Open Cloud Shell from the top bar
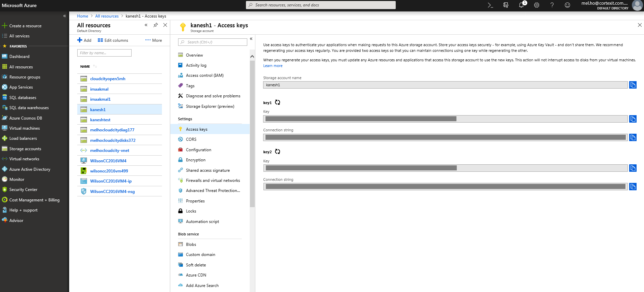This screenshot has width=644, height=292. [490, 5]
